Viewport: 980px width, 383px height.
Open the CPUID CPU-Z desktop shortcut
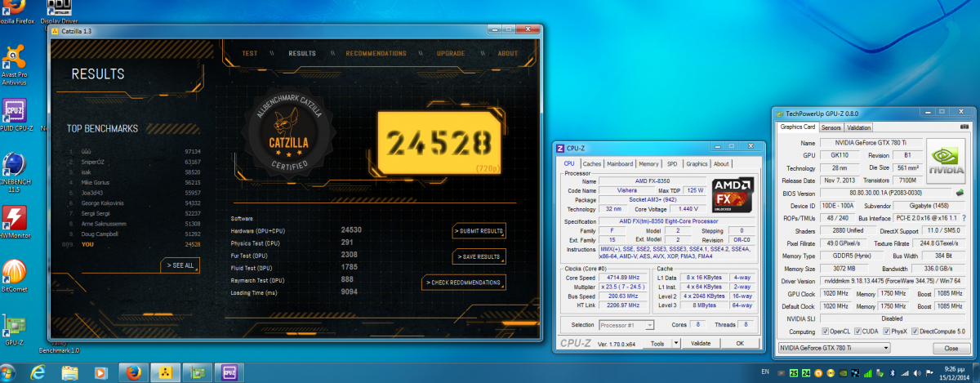[x=14, y=114]
